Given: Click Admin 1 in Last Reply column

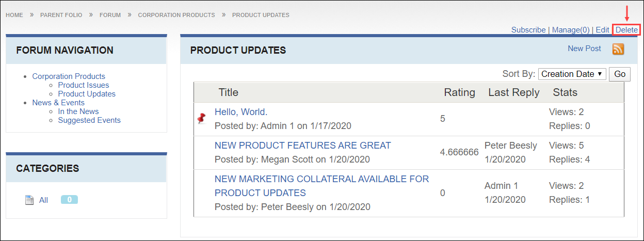Looking at the screenshot, I should (501, 186).
